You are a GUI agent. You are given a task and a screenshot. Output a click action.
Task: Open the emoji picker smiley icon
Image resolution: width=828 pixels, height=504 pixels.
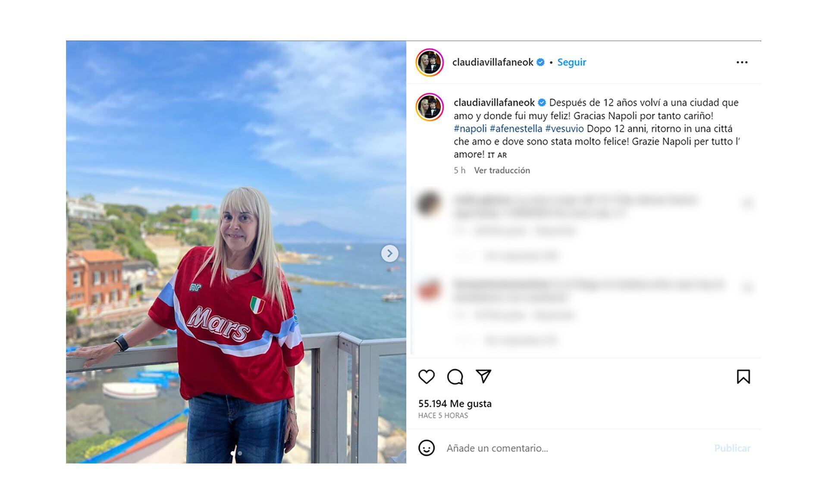426,448
